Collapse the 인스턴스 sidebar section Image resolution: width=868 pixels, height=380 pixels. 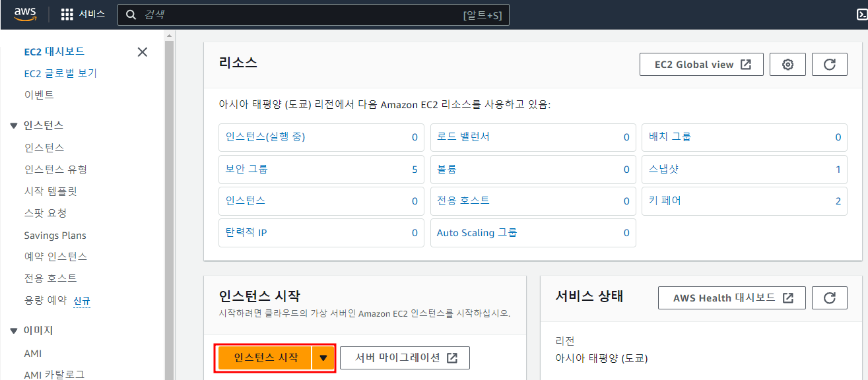[14, 125]
